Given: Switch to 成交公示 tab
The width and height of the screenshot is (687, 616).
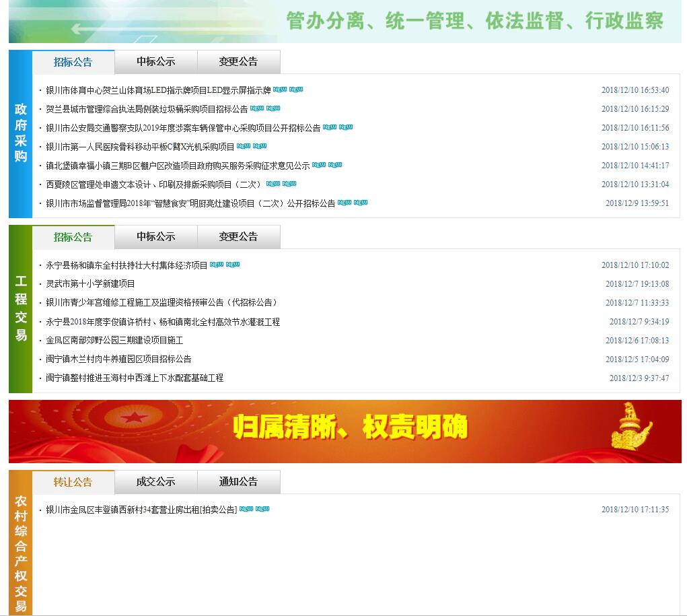Looking at the screenshot, I should point(155,482).
